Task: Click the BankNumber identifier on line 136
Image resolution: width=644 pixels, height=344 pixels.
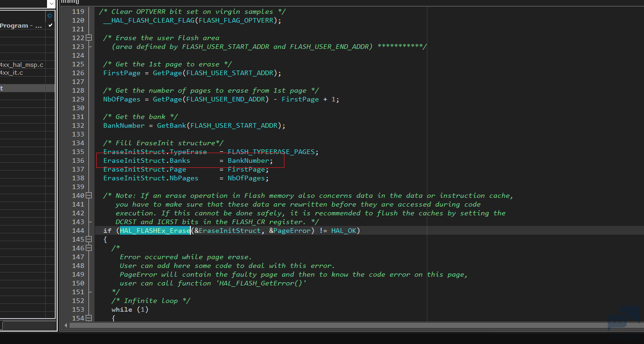Action: (x=248, y=160)
